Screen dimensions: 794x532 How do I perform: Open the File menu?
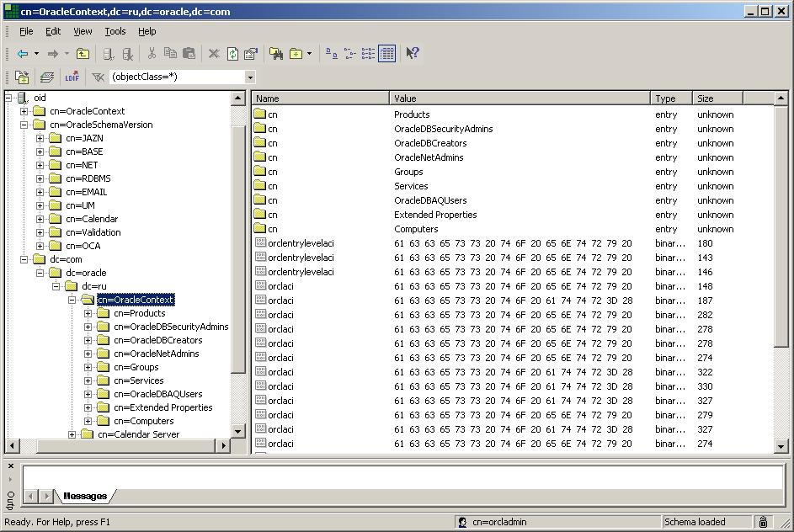[26, 31]
